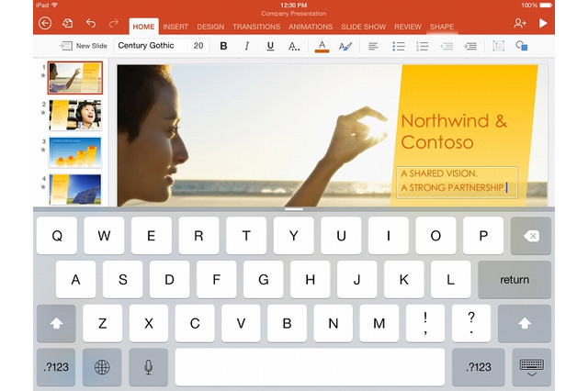Tap slide 1 transition star icon
This screenshot has height=391, width=588.
click(43, 75)
